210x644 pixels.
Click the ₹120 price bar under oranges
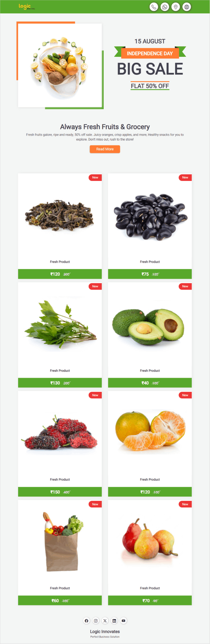[150, 492]
